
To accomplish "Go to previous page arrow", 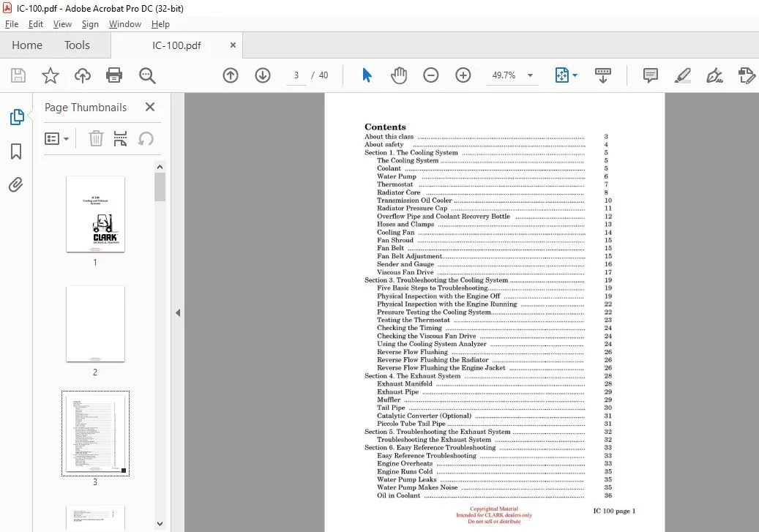I will (x=231, y=75).
